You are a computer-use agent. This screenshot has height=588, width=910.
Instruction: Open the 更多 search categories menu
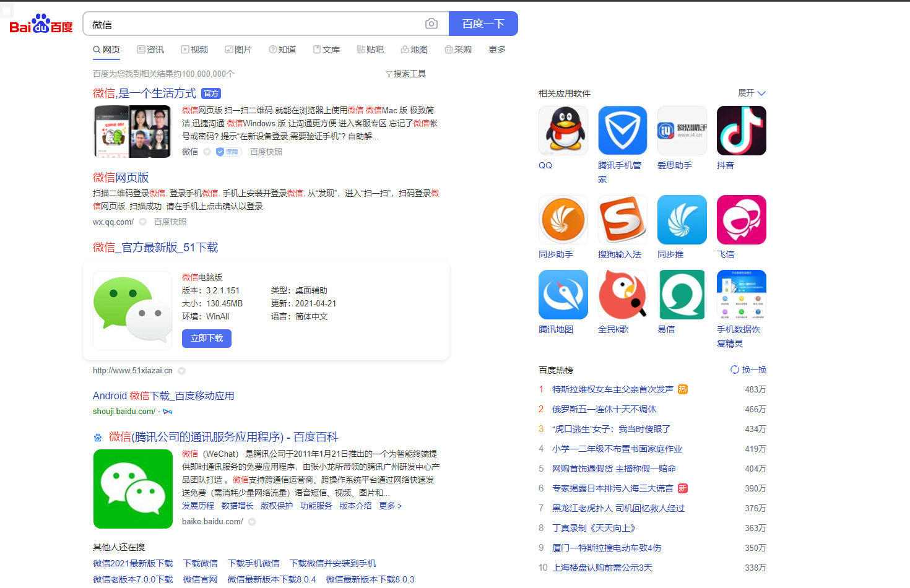coord(497,50)
